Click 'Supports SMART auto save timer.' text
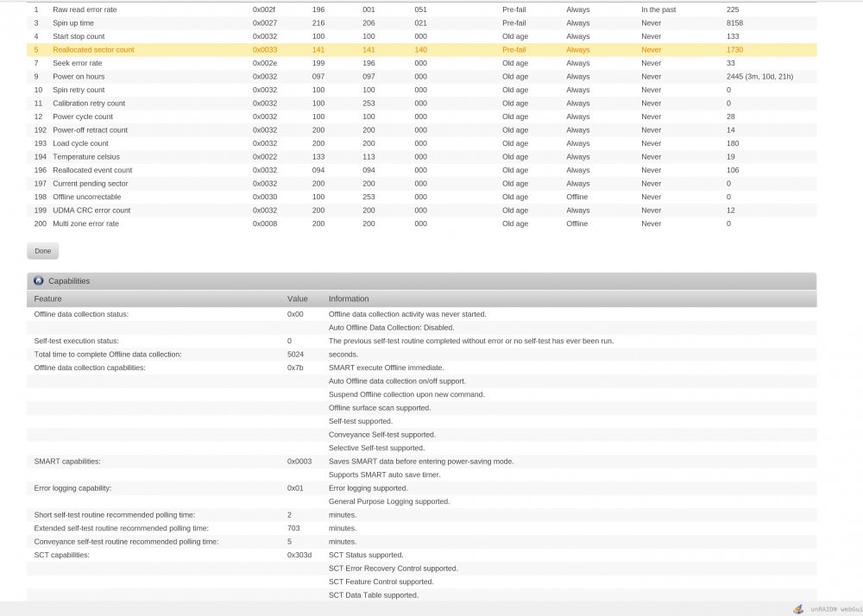863x616 pixels. (x=385, y=475)
